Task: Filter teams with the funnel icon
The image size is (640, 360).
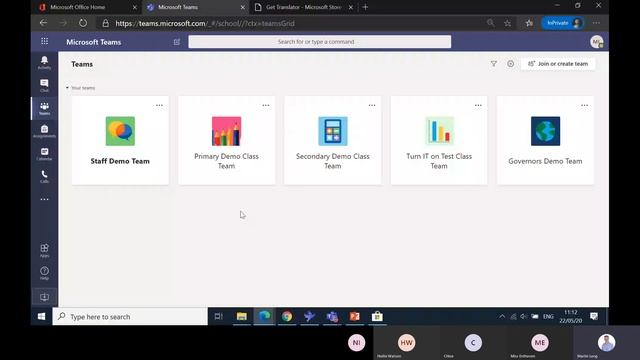Action: click(494, 64)
